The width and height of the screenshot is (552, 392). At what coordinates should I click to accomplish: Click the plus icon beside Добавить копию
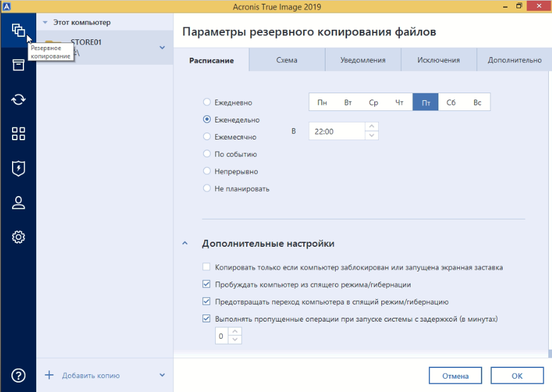pyautogui.click(x=49, y=375)
